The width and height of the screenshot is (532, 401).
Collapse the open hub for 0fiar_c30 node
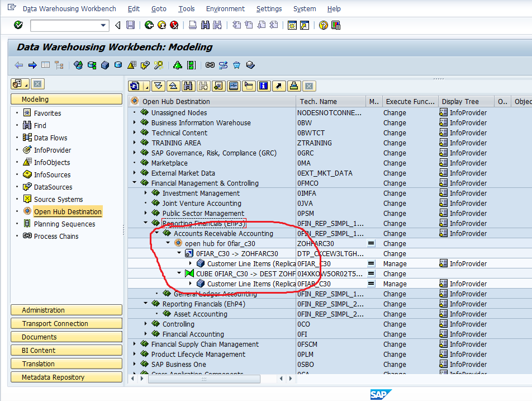tap(168, 243)
